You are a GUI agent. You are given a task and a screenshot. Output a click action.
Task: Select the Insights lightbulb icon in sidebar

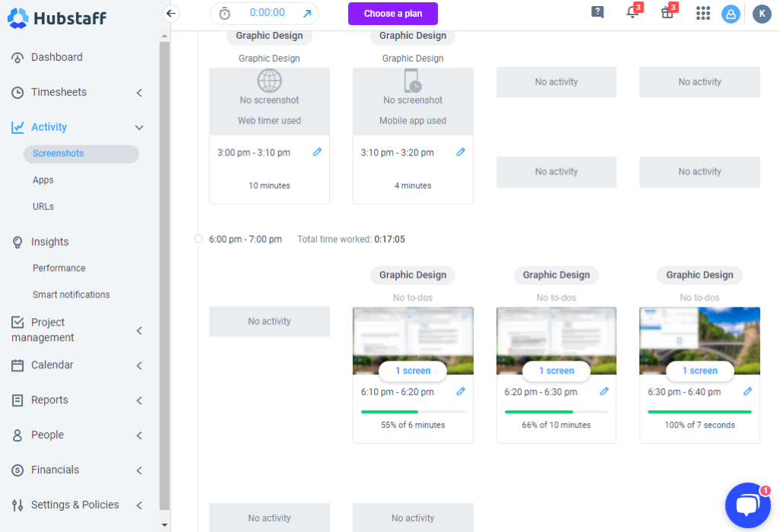(17, 241)
